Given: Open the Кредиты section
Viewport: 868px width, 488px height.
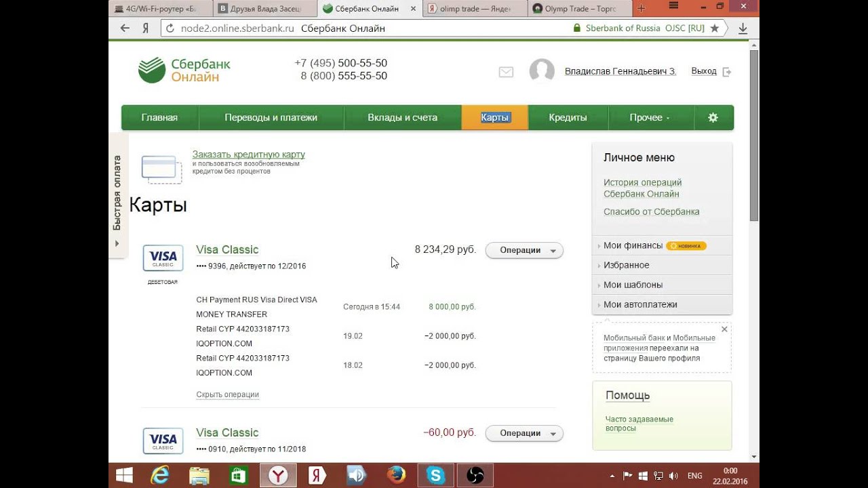Looking at the screenshot, I should (x=568, y=117).
